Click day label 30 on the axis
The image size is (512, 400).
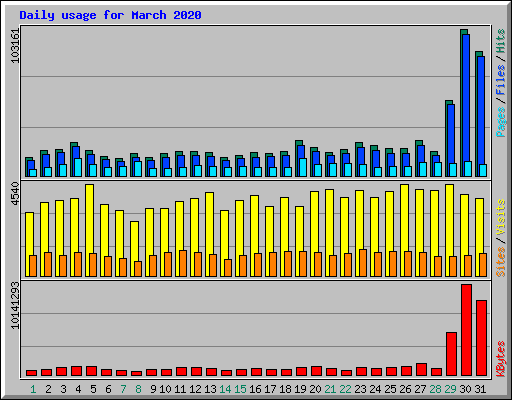click(465, 389)
